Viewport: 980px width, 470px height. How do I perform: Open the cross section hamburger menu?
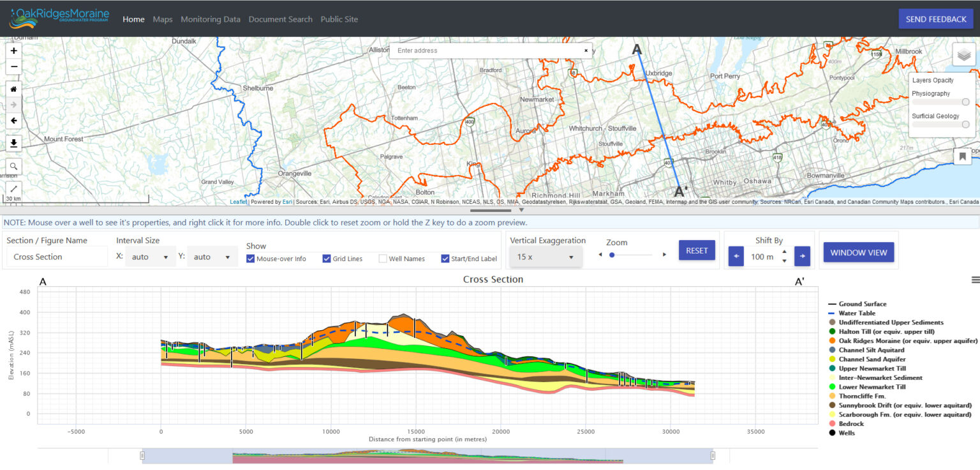(x=976, y=279)
